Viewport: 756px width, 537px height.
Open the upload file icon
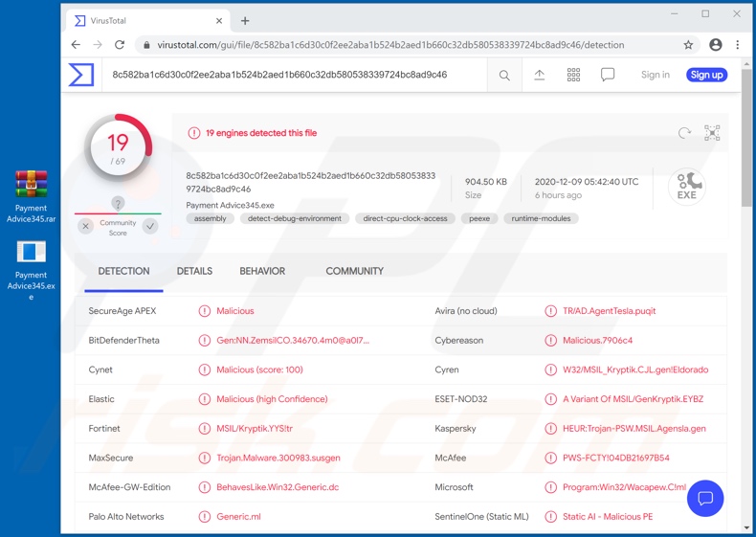(539, 75)
